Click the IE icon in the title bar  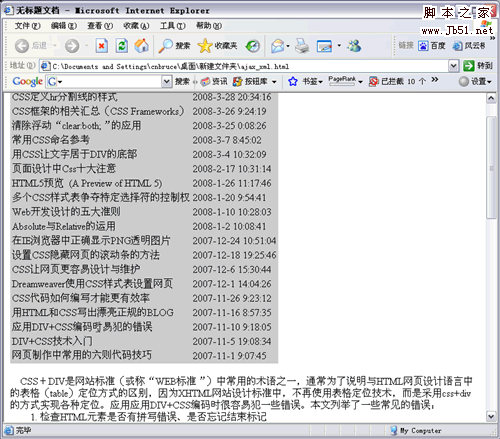(x=9, y=10)
